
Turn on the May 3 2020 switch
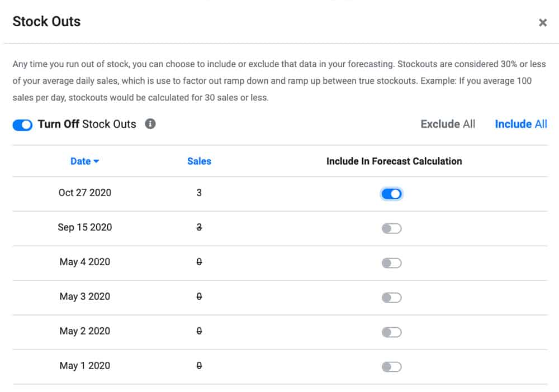point(392,297)
